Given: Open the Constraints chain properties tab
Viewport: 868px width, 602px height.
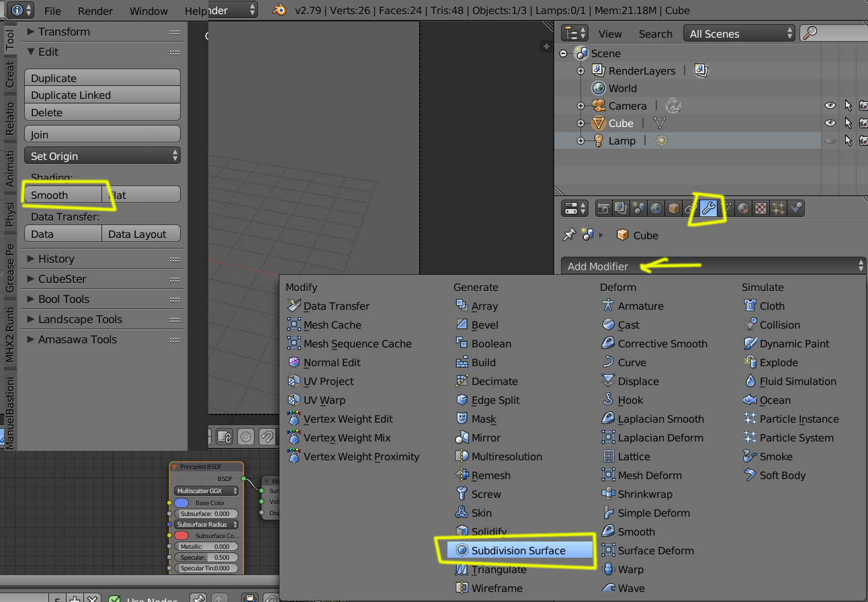Looking at the screenshot, I should coord(691,208).
